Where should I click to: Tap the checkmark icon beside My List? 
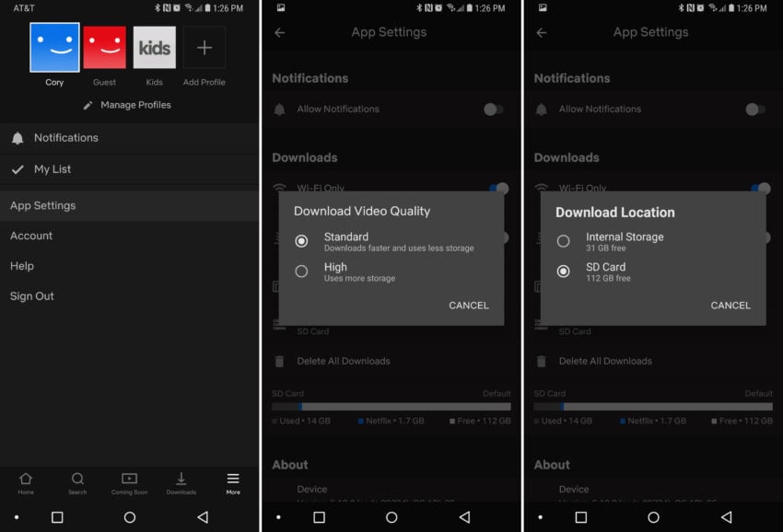click(18, 169)
